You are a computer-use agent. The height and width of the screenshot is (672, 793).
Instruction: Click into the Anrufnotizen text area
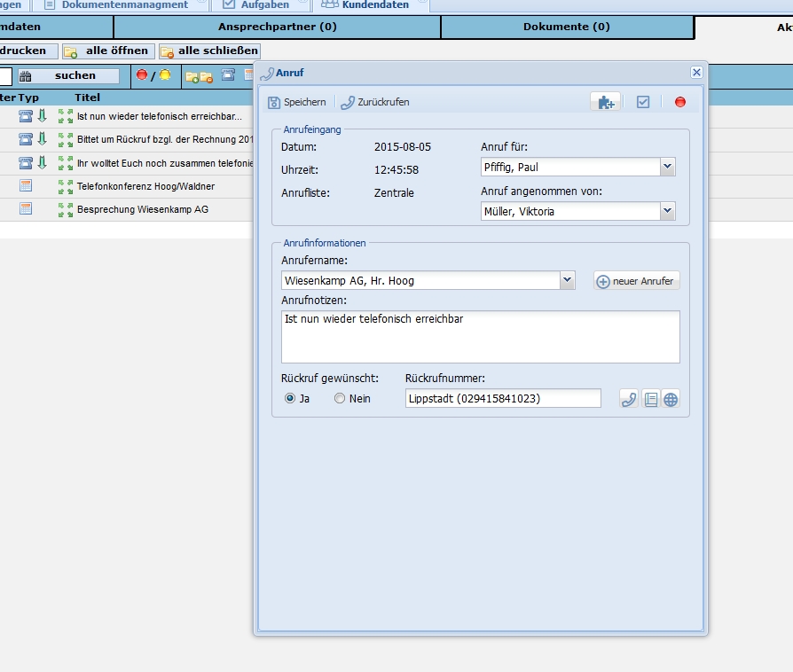(480, 337)
